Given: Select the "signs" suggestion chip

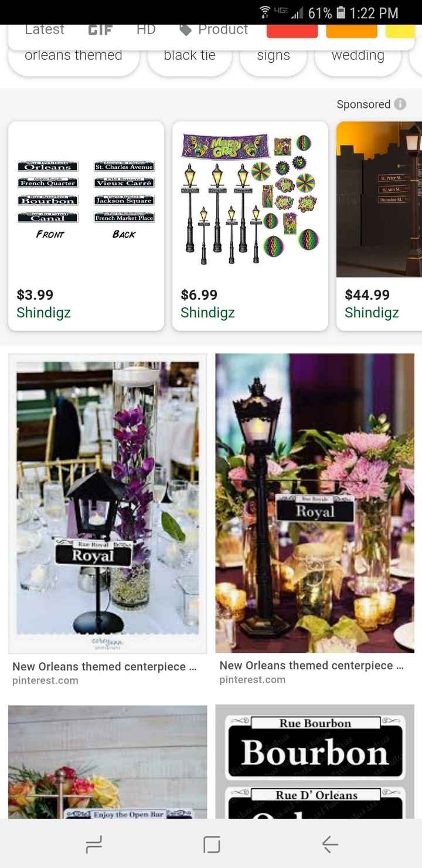Looking at the screenshot, I should tap(273, 56).
